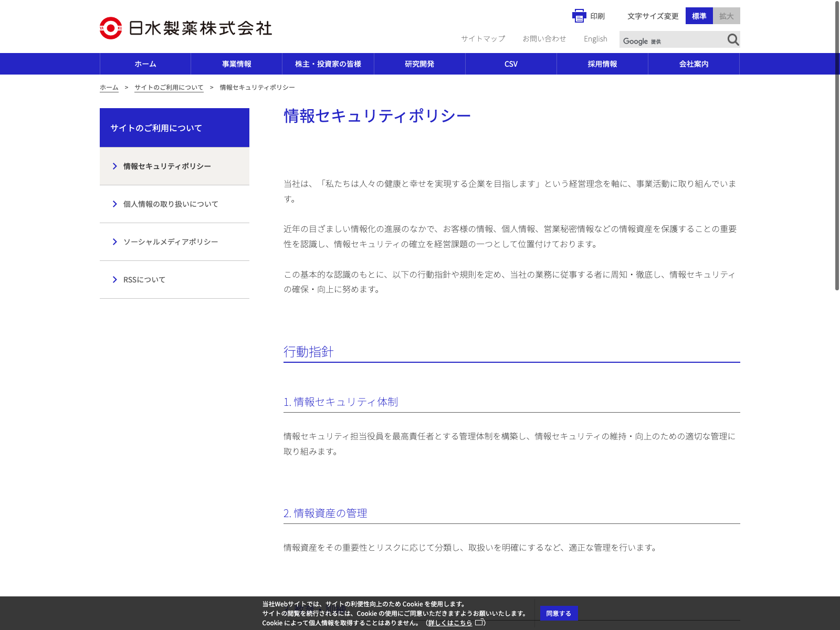Click chevron beside ソーシャルメディアポリシー
840x630 pixels.
click(x=114, y=242)
